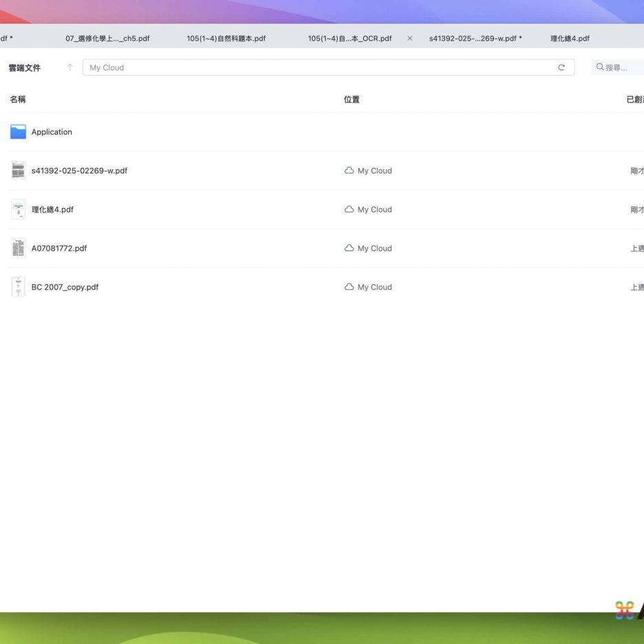Open the Application folder icon
This screenshot has height=644, width=644.
pyautogui.click(x=18, y=132)
